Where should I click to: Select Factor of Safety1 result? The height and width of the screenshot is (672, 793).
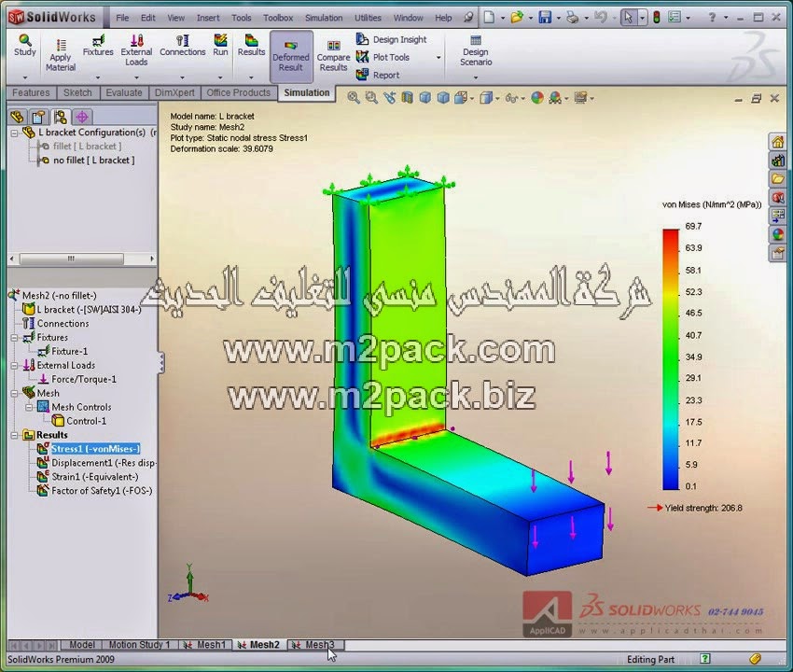[x=102, y=491]
